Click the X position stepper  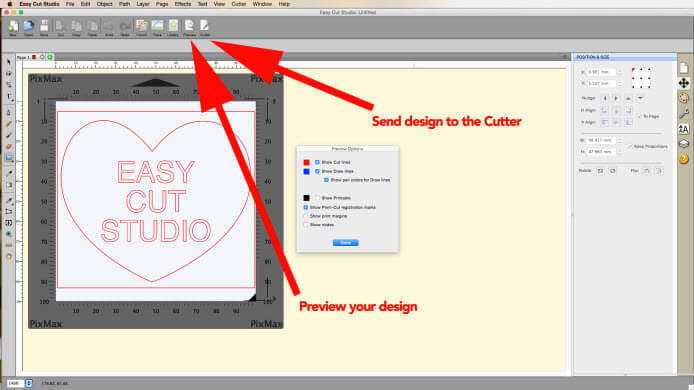click(x=619, y=72)
